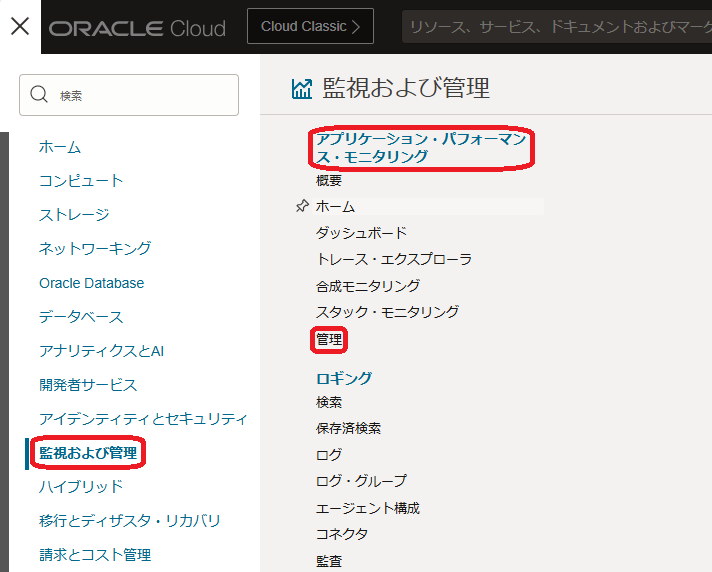
Task: Select アイデンティティとセキュリティ in the left menu
Action: click(x=143, y=419)
